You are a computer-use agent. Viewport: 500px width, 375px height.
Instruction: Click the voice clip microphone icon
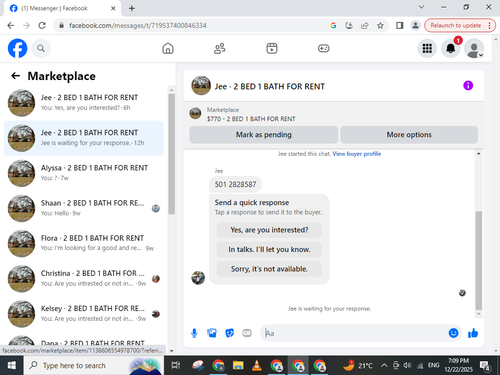pos(194,333)
